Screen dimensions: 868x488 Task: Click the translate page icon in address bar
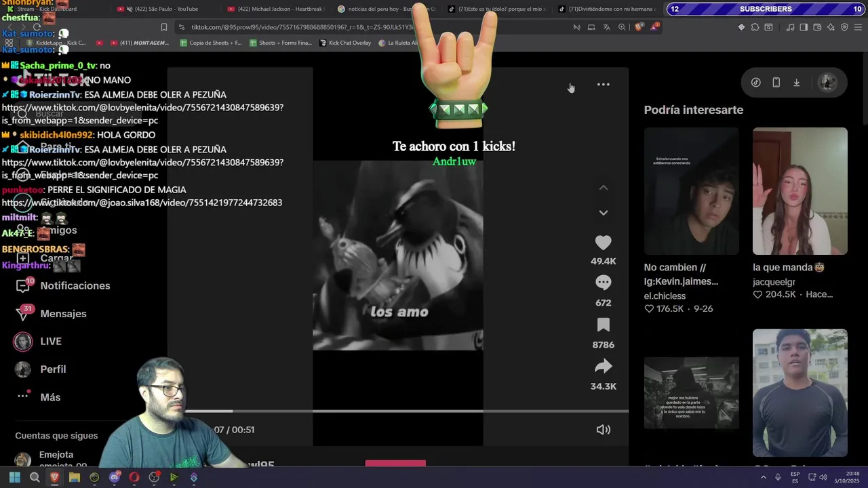coord(606,27)
